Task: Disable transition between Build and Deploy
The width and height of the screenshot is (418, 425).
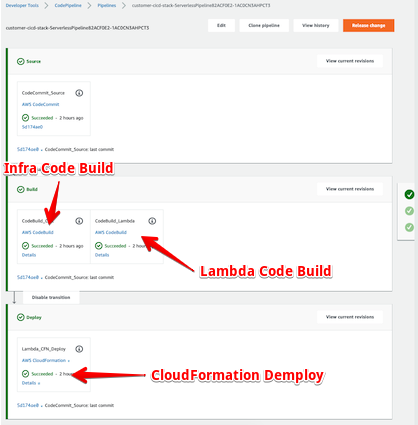Action: tap(51, 297)
